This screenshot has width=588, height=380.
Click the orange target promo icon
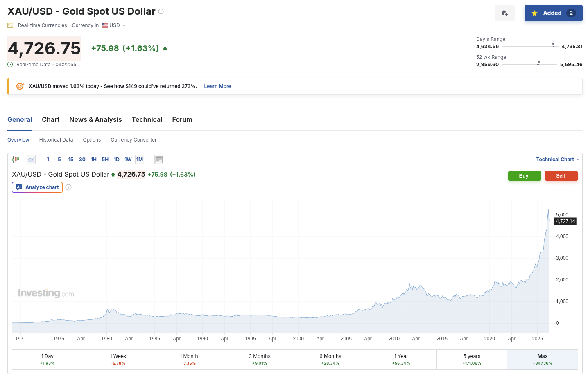pyautogui.click(x=20, y=86)
